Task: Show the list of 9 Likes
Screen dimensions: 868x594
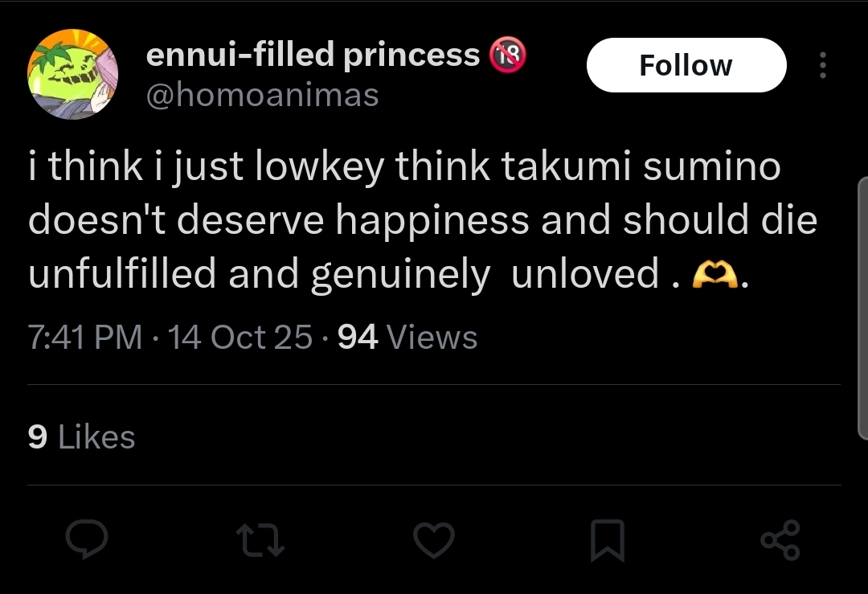Action: [x=81, y=437]
